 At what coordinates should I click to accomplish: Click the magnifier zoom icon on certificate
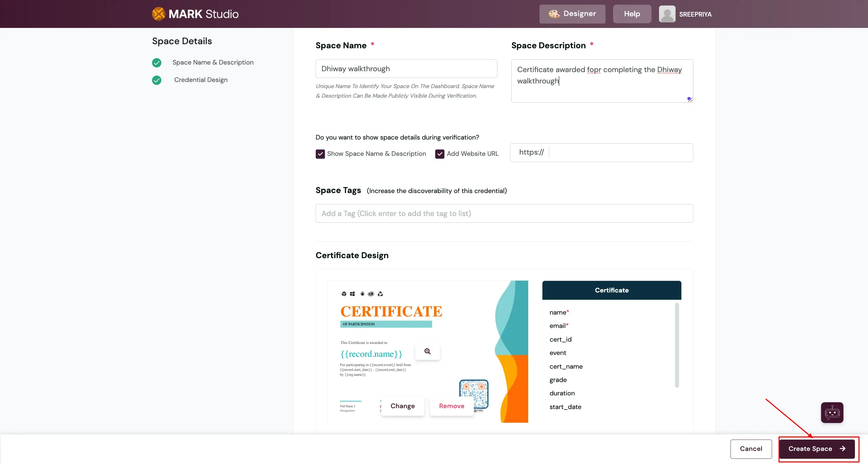coord(427,351)
